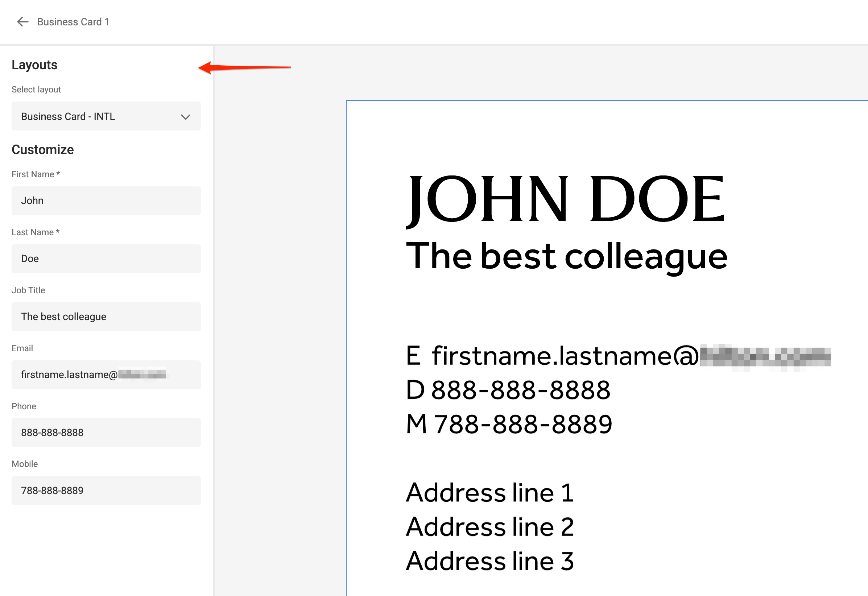Click the First Name input with John
This screenshot has width=868, height=596.
click(x=106, y=201)
